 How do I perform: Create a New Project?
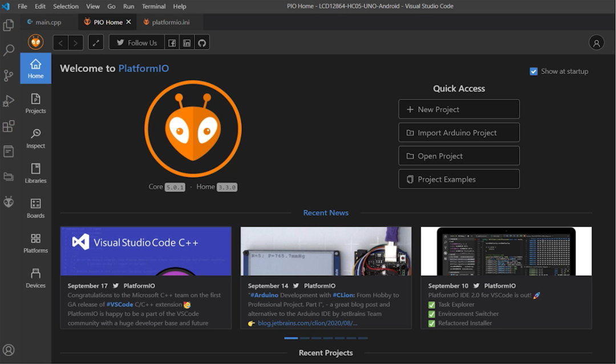459,109
